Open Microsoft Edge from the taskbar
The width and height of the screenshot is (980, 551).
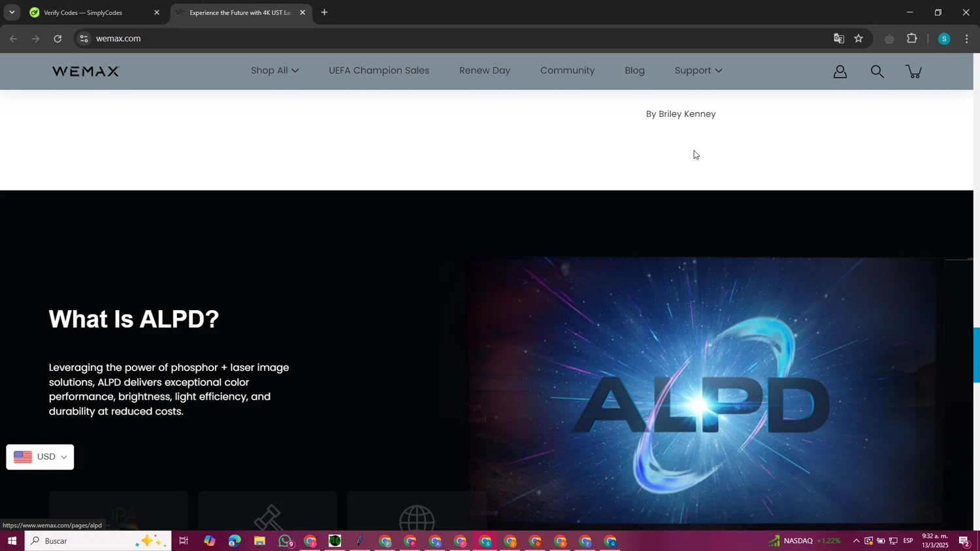pos(235,541)
